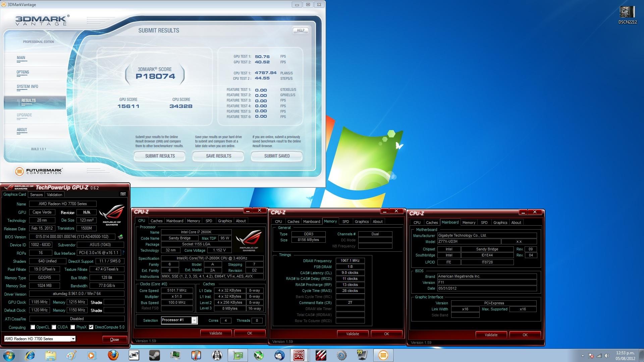644x362 pixels.
Task: Click Validate in the Mainboard CPU-Z window
Action: click(x=491, y=335)
